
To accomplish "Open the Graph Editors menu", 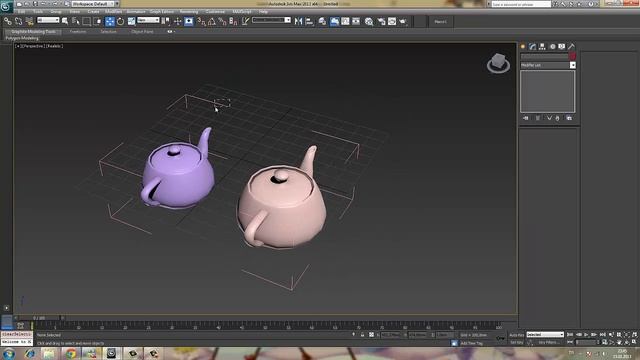I will tap(162, 12).
